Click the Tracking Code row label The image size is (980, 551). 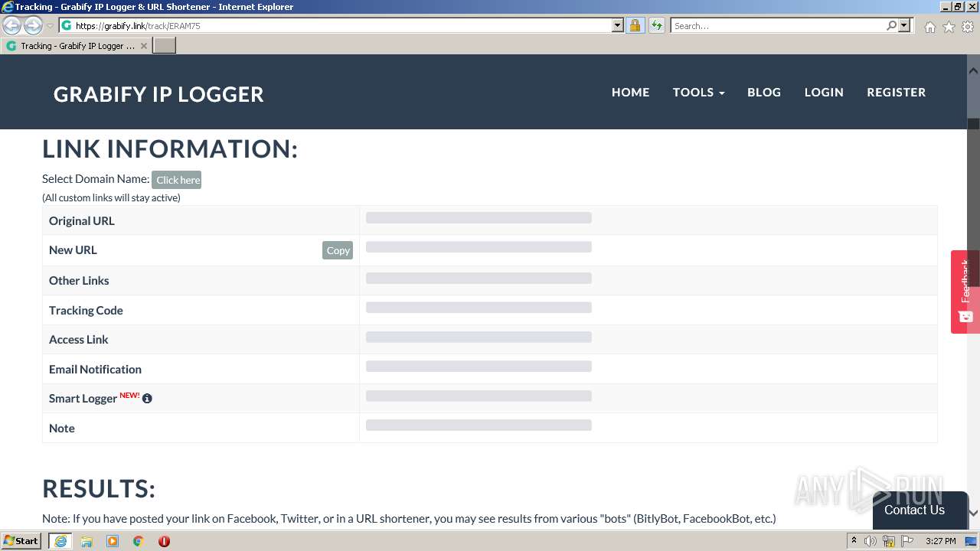pyautogui.click(x=86, y=310)
